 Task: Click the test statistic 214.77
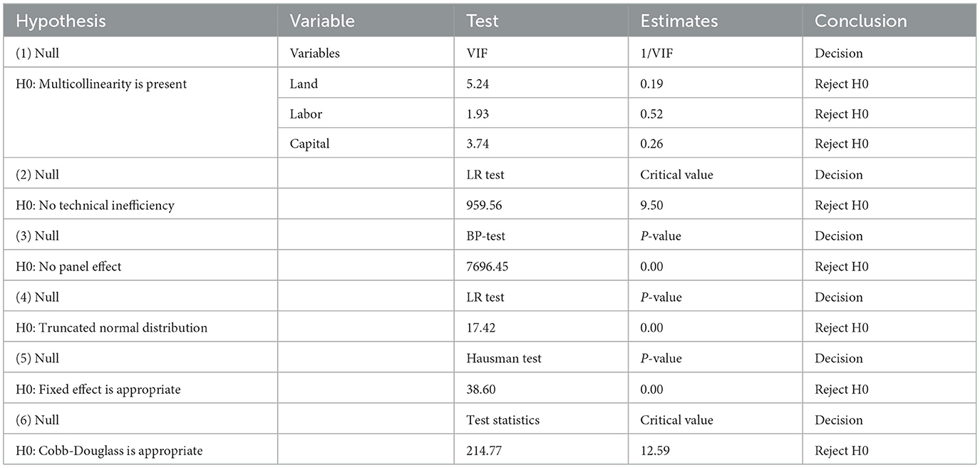[482, 451]
